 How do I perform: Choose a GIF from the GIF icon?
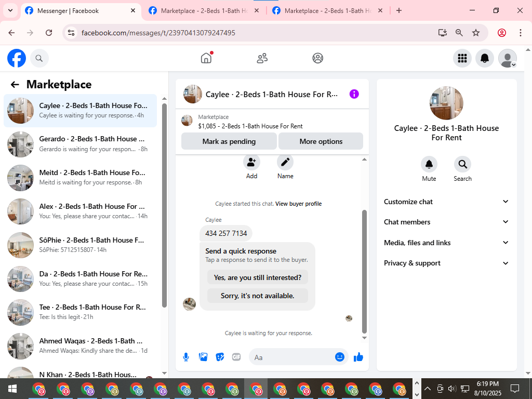point(236,357)
